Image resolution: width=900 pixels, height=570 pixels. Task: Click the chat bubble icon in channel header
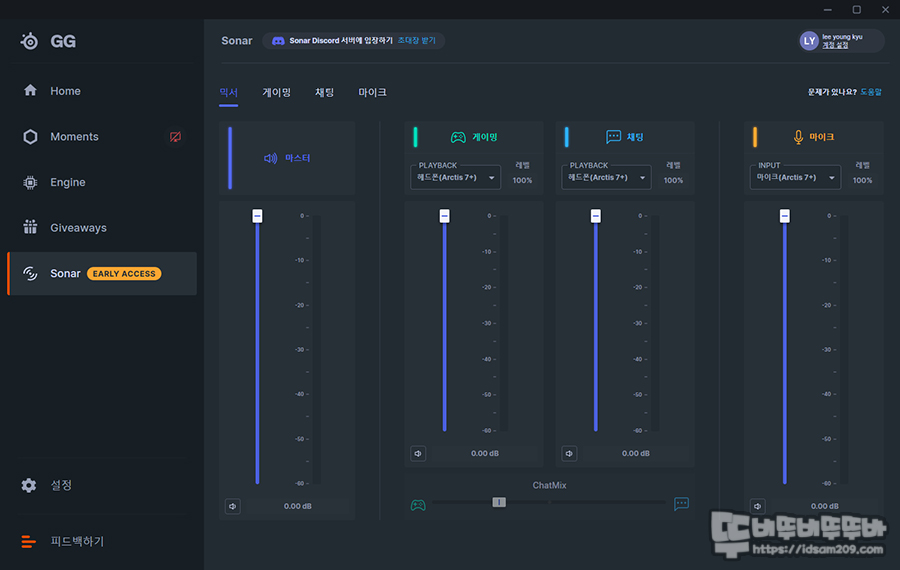tap(613, 137)
